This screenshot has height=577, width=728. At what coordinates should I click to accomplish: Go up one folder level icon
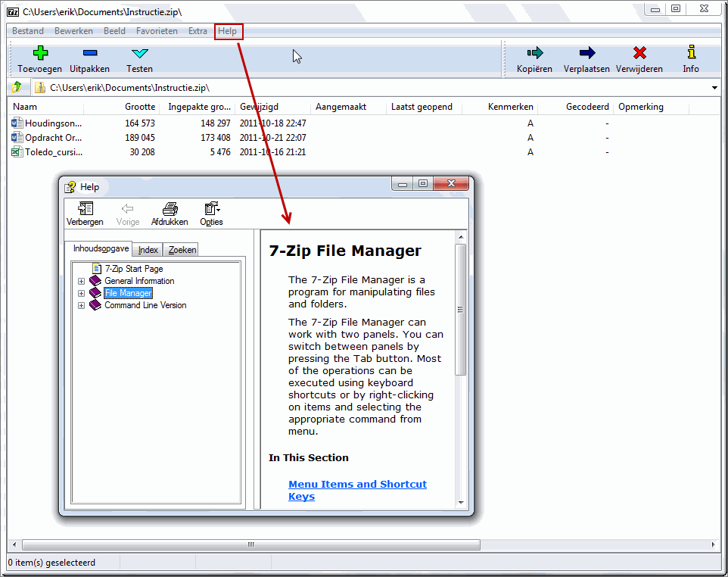17,87
